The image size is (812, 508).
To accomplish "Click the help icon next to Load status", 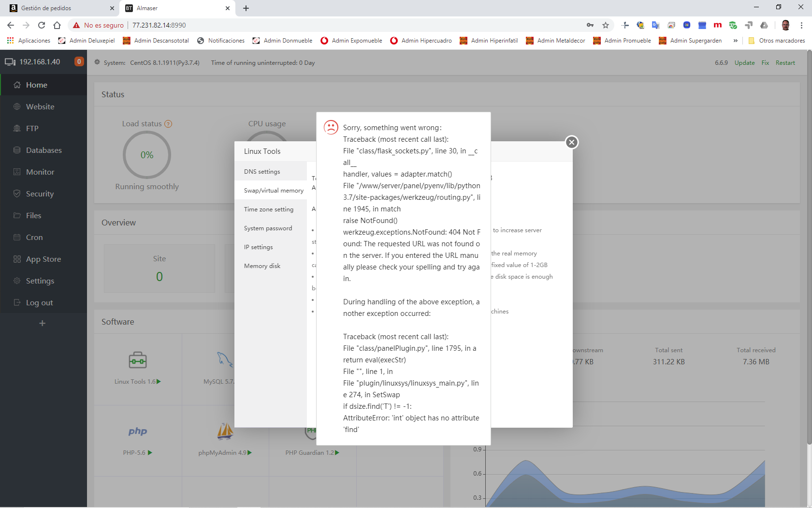I will coord(168,124).
